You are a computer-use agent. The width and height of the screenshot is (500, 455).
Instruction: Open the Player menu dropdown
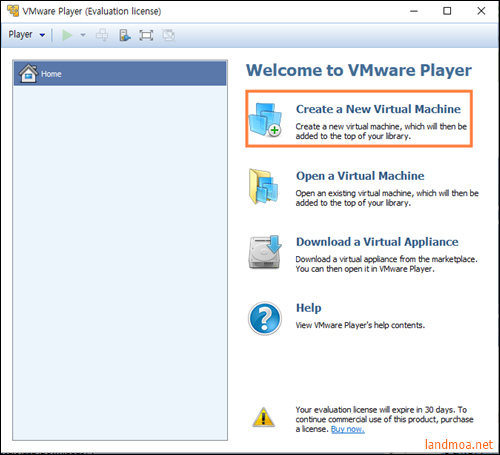[x=27, y=35]
